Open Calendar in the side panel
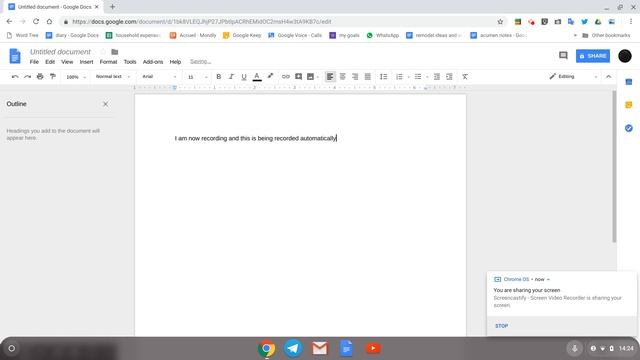 [629, 82]
